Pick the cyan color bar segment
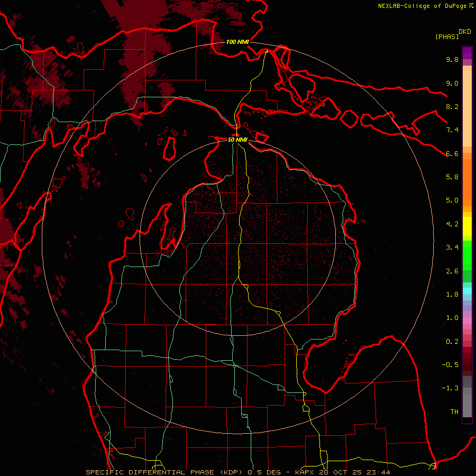 point(467,291)
